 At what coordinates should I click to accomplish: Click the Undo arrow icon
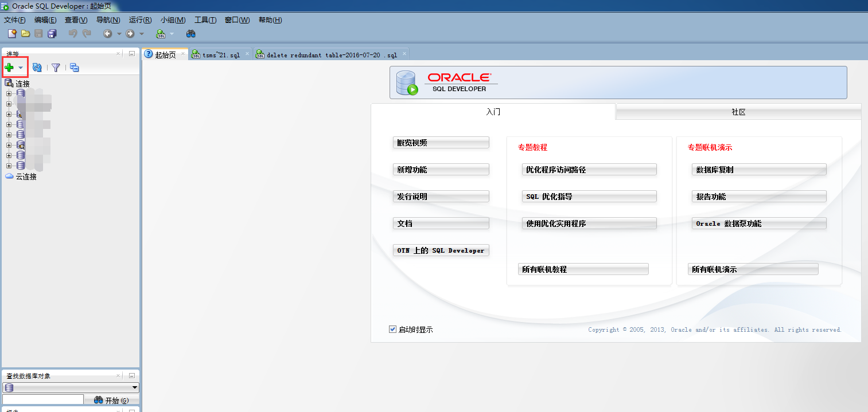click(73, 34)
